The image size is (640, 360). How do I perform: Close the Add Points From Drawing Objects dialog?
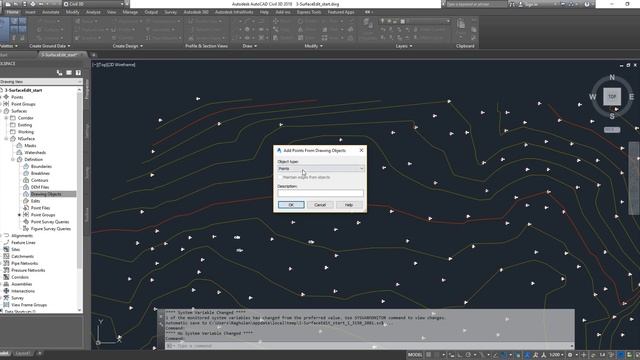361,150
